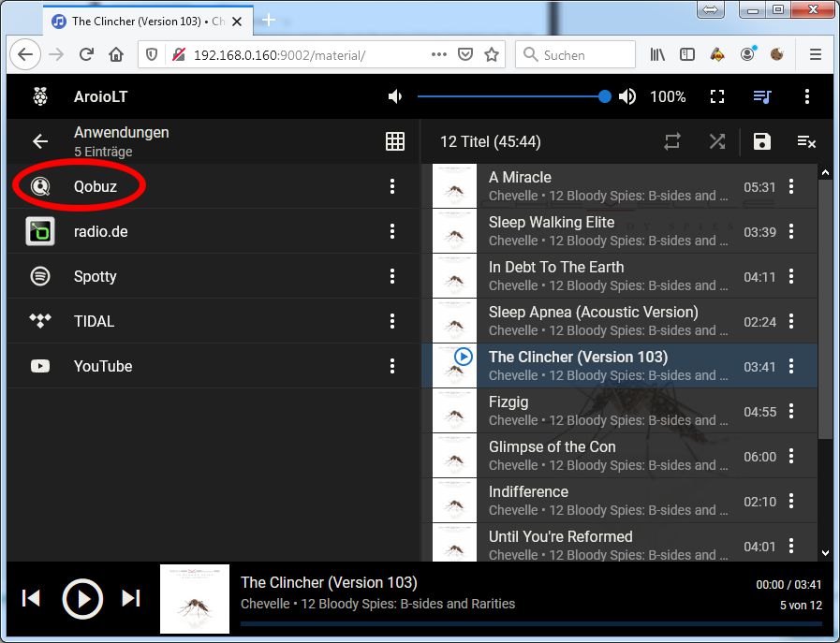Open the main three-dot menu in header
The image size is (840, 643).
(x=807, y=97)
